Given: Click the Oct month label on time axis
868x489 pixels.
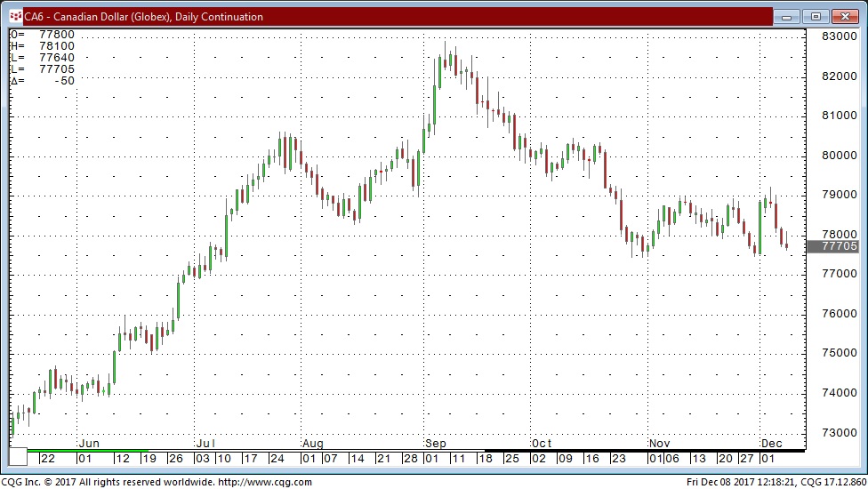Looking at the screenshot, I should pos(542,443).
